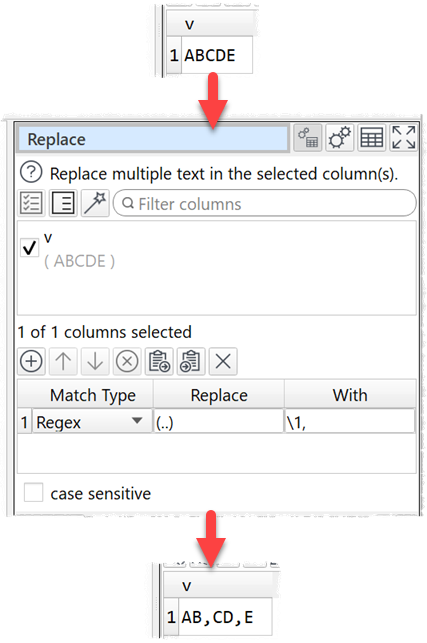Delete the selected replacement row with the circled X

point(127,361)
